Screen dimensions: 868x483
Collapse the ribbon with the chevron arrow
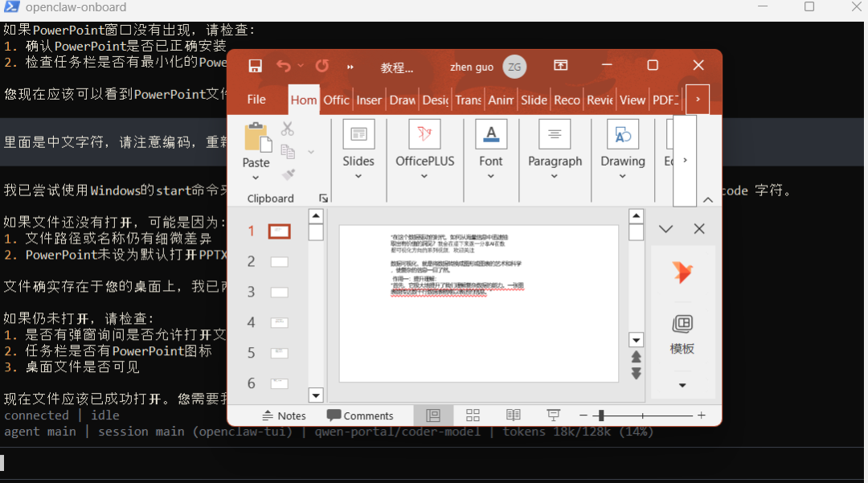pos(708,199)
